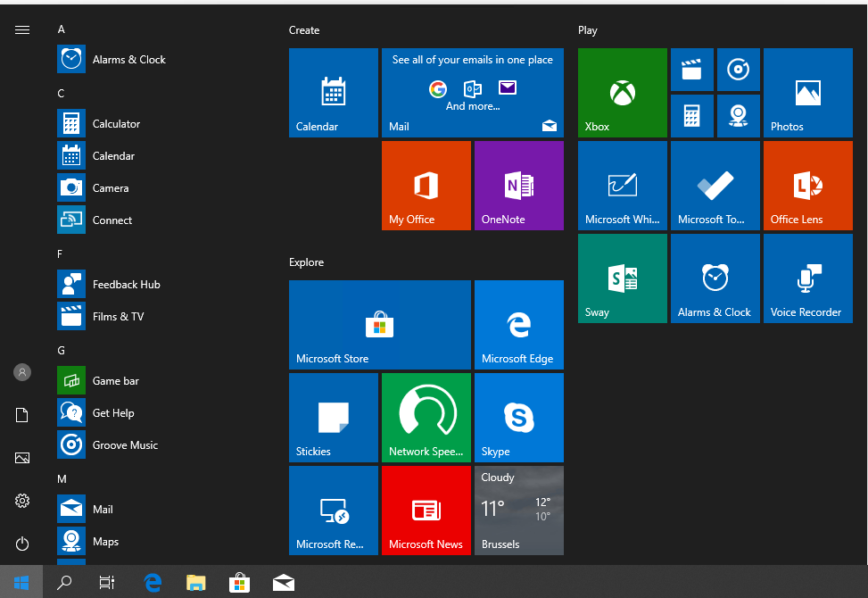Launch the Voice Recorder tile
This screenshot has height=598, width=868.
(808, 278)
